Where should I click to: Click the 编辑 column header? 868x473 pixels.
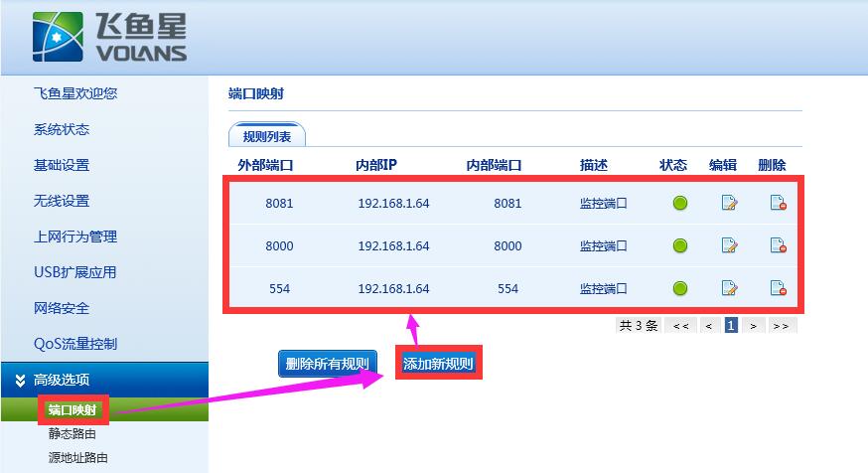(723, 165)
